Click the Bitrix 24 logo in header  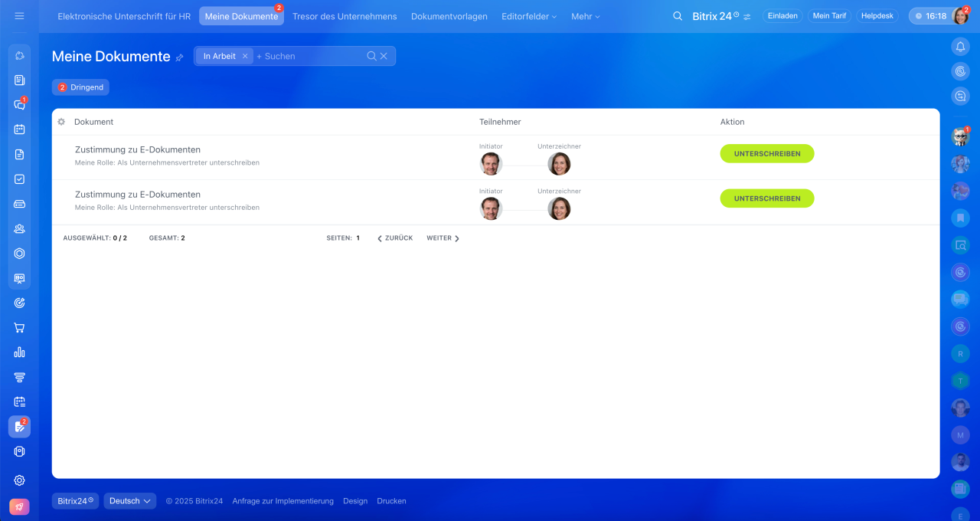(x=716, y=16)
